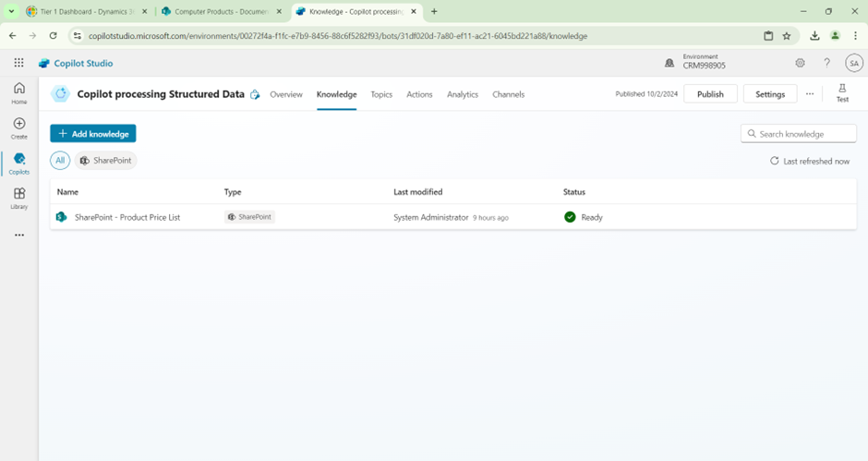Viewport: 868px width, 461px height.
Task: Select Copilots in the left sidebar
Action: click(18, 164)
